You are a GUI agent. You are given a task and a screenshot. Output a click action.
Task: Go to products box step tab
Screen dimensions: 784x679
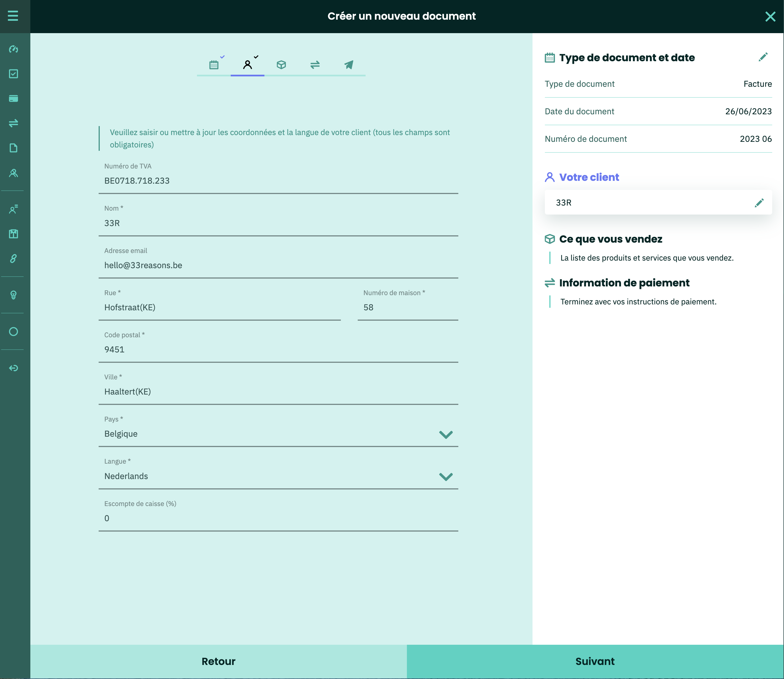pyautogui.click(x=281, y=65)
